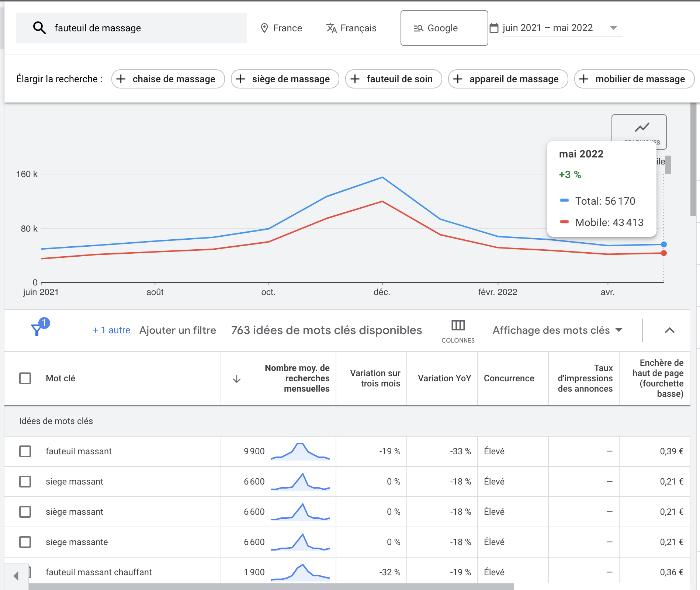Add chaise de massage via its plus icon

point(122,79)
